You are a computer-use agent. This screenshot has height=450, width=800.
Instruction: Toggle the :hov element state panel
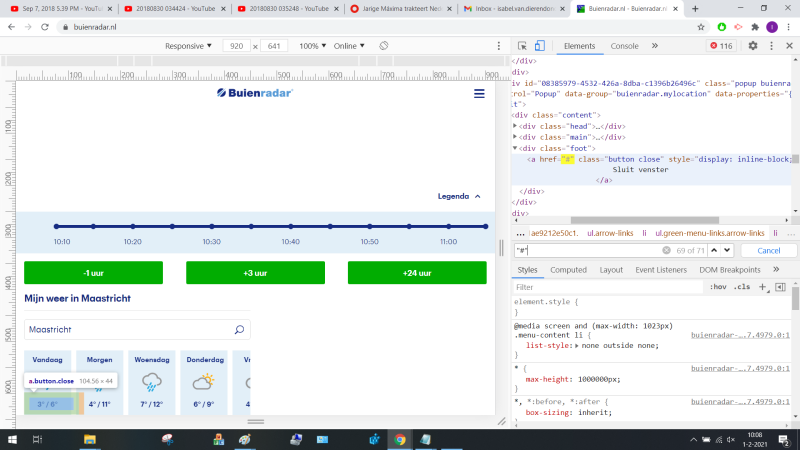point(718,287)
